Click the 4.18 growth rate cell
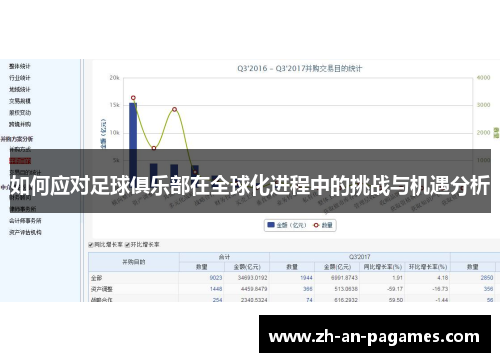Screen dimensions: 500x362 click(x=442, y=278)
